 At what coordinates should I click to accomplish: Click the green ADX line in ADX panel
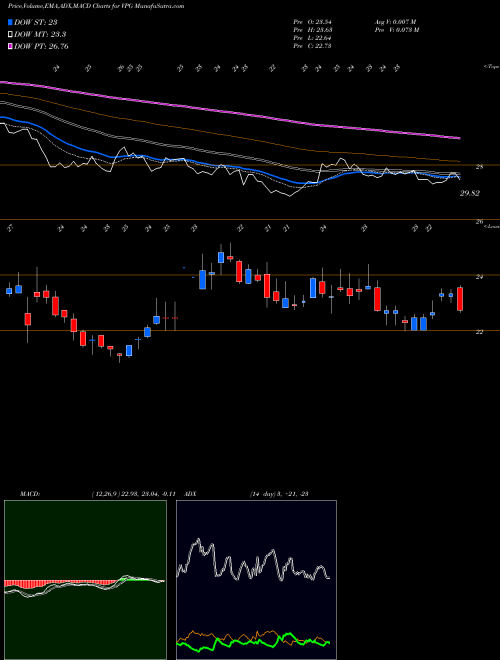pyautogui.click(x=253, y=644)
